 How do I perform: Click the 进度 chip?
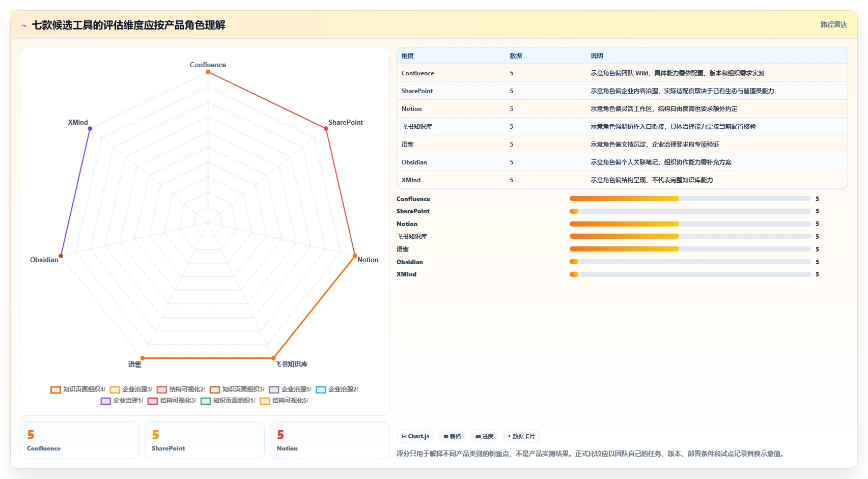tap(484, 436)
